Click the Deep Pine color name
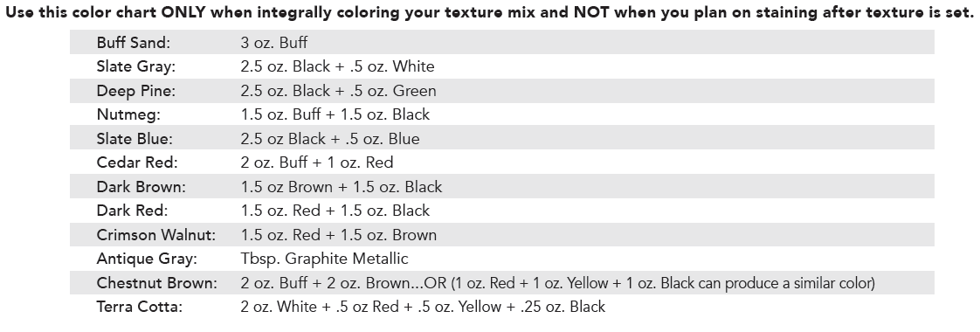This screenshot has width=980, height=332. pos(135,91)
